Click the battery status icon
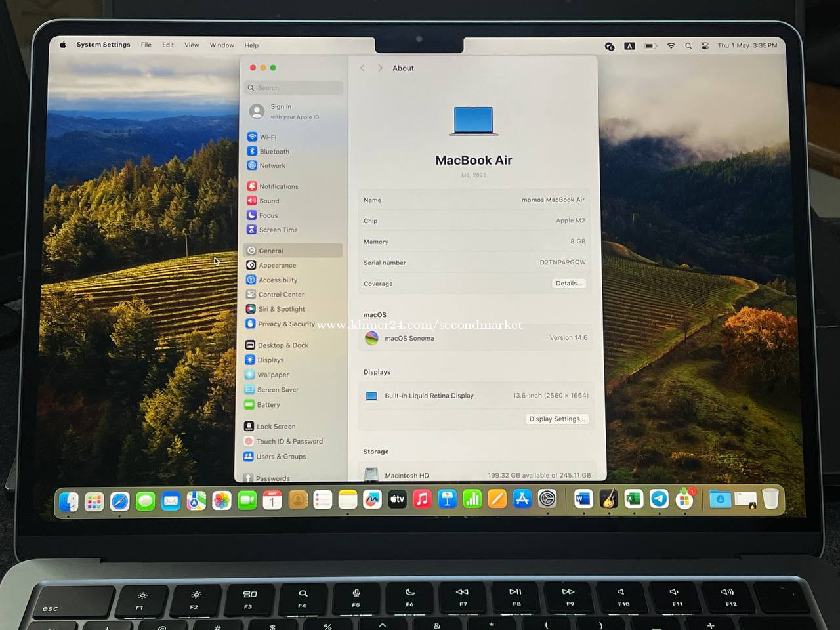Image resolution: width=840 pixels, height=630 pixels. pyautogui.click(x=650, y=46)
